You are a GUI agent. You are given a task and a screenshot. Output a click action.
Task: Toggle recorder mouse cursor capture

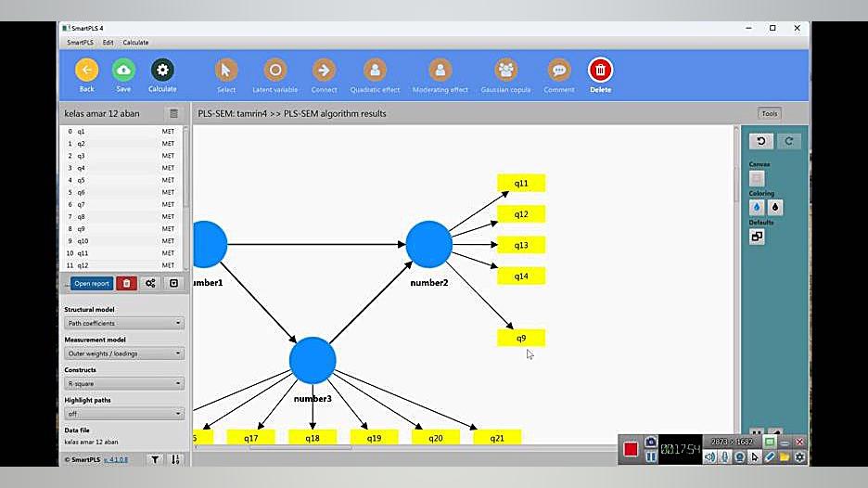[755, 457]
